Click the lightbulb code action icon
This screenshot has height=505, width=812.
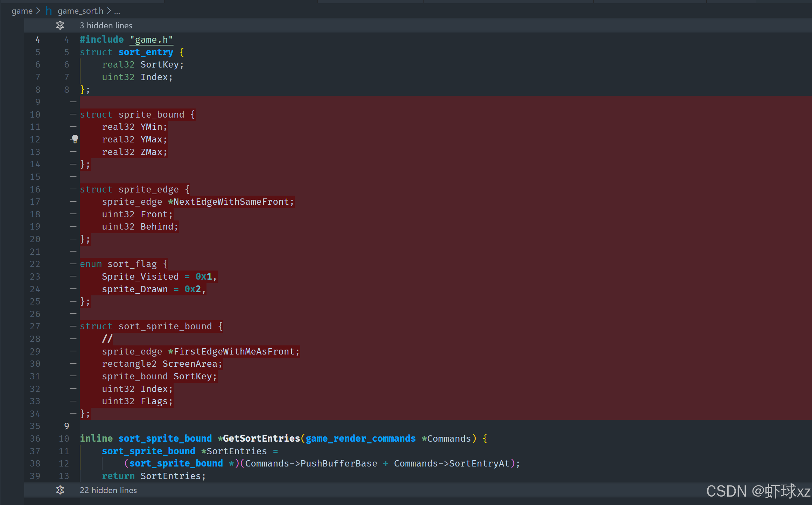point(75,139)
